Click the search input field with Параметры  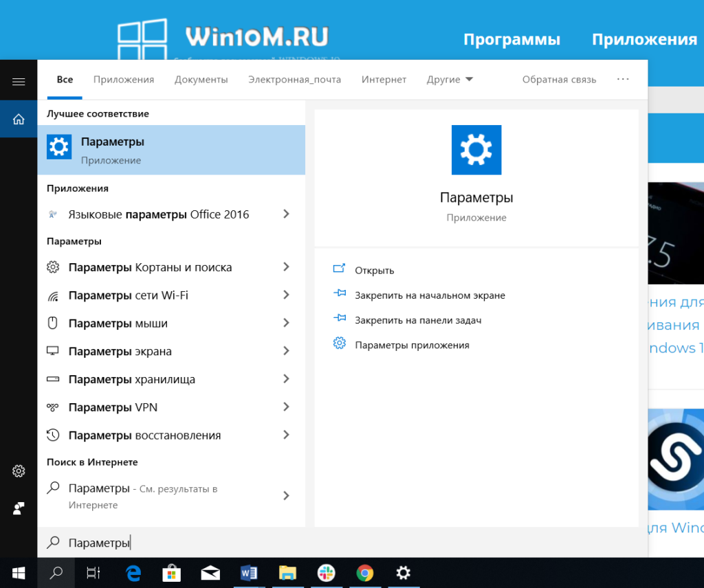click(x=344, y=543)
